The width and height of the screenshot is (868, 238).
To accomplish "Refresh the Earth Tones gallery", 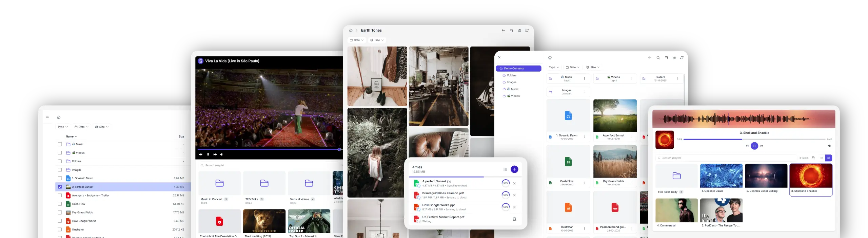I will (527, 30).
